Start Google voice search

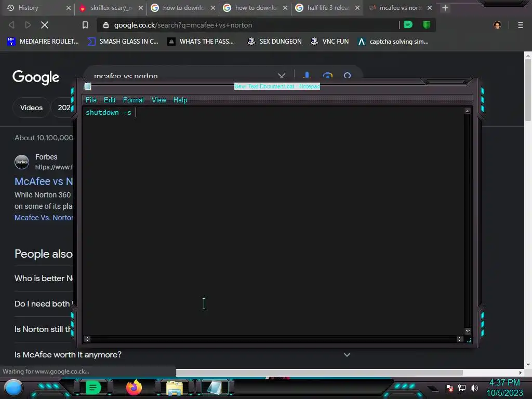pyautogui.click(x=307, y=75)
